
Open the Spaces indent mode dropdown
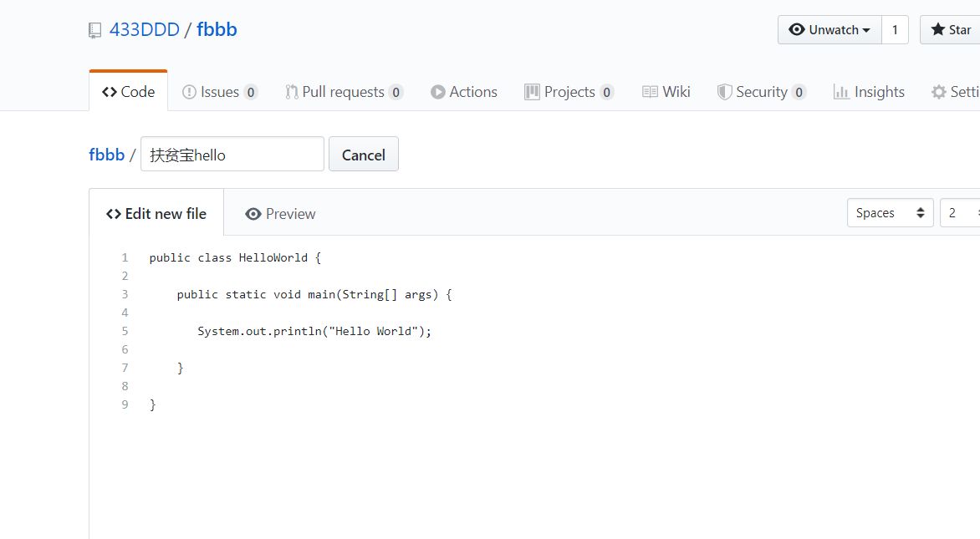point(890,213)
